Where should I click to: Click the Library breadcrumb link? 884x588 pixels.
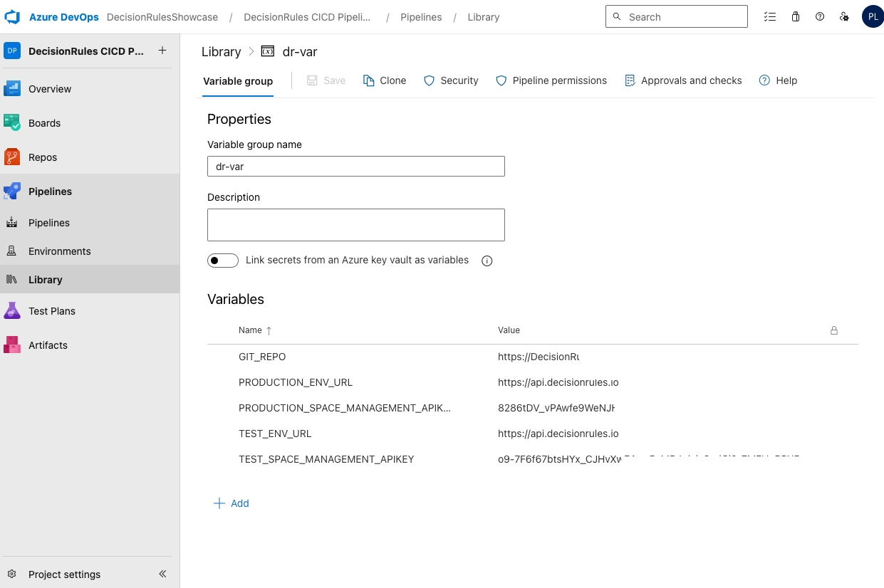221,52
